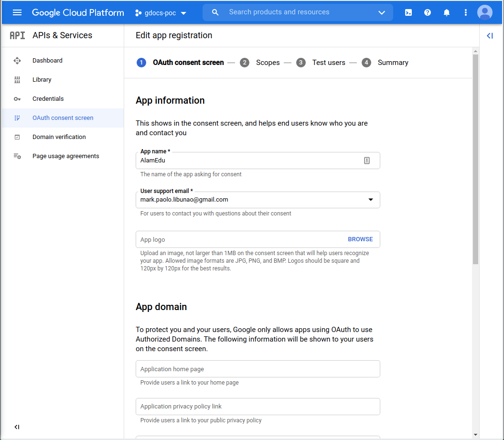The image size is (504, 440).
Task: Go to the Summary step
Action: tap(393, 63)
